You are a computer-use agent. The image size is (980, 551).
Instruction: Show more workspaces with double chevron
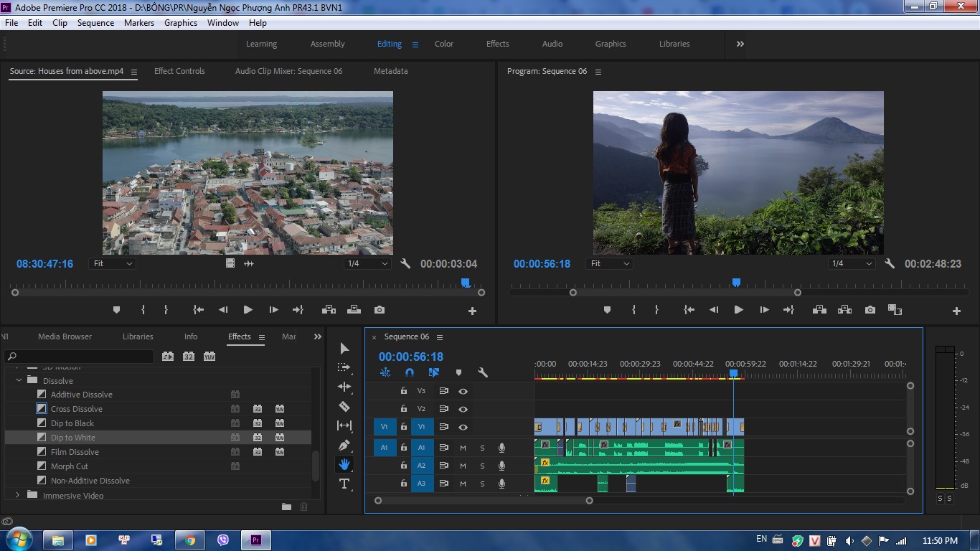click(740, 44)
